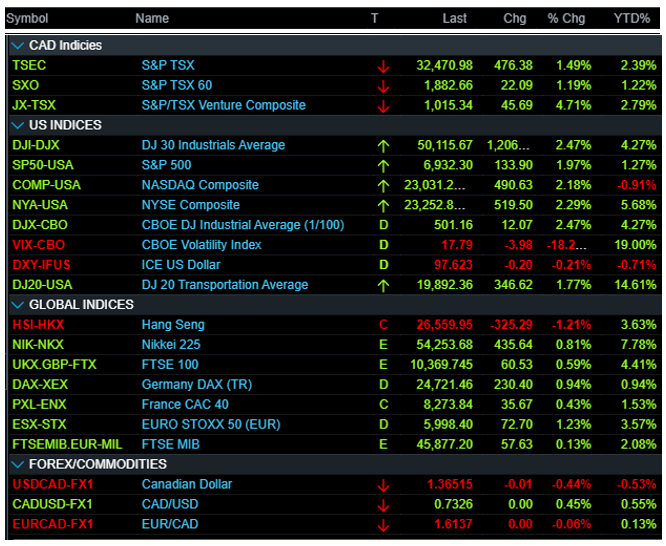666x546 pixels.
Task: Click the red down arrow for USDCAD-FX1
Action: [x=383, y=485]
